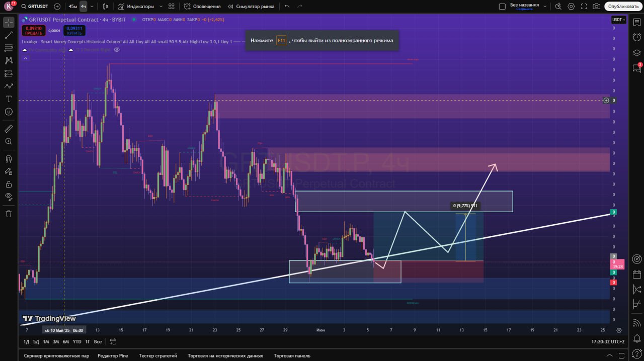Toggle magnet mode for drawings
Image resolution: width=644 pixels, height=361 pixels.
pyautogui.click(x=9, y=159)
